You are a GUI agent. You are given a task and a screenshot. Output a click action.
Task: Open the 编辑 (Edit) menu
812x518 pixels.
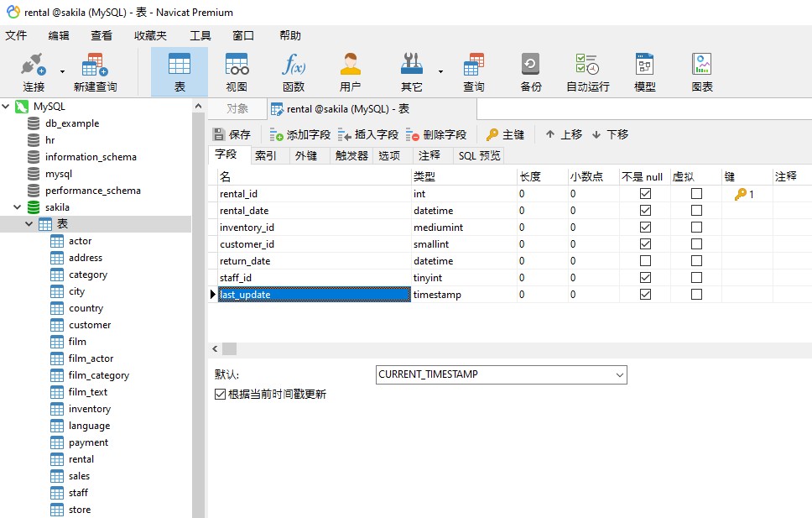59,36
